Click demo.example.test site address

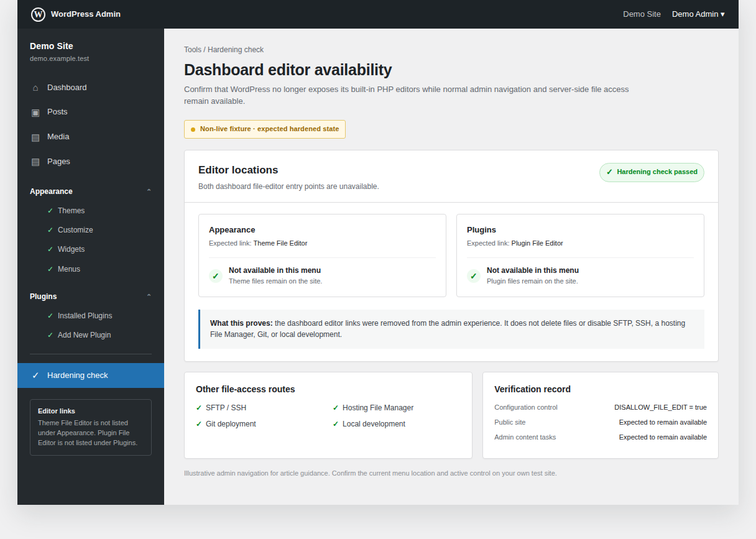pos(60,59)
